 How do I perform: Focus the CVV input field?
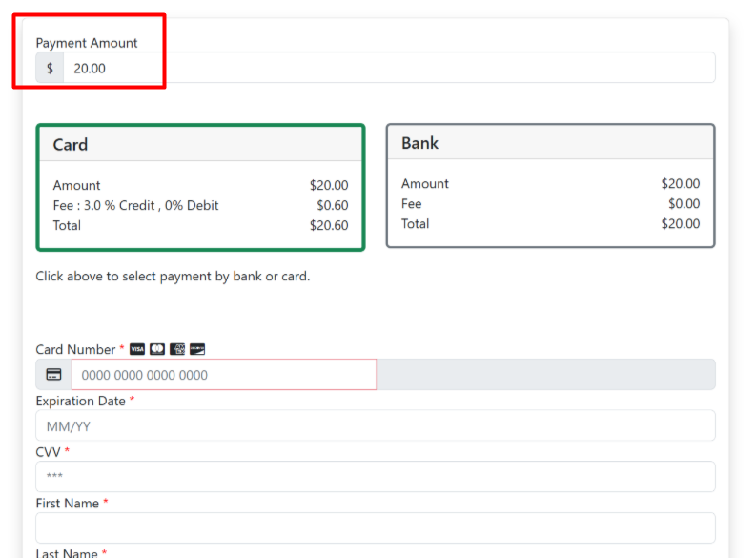[376, 477]
